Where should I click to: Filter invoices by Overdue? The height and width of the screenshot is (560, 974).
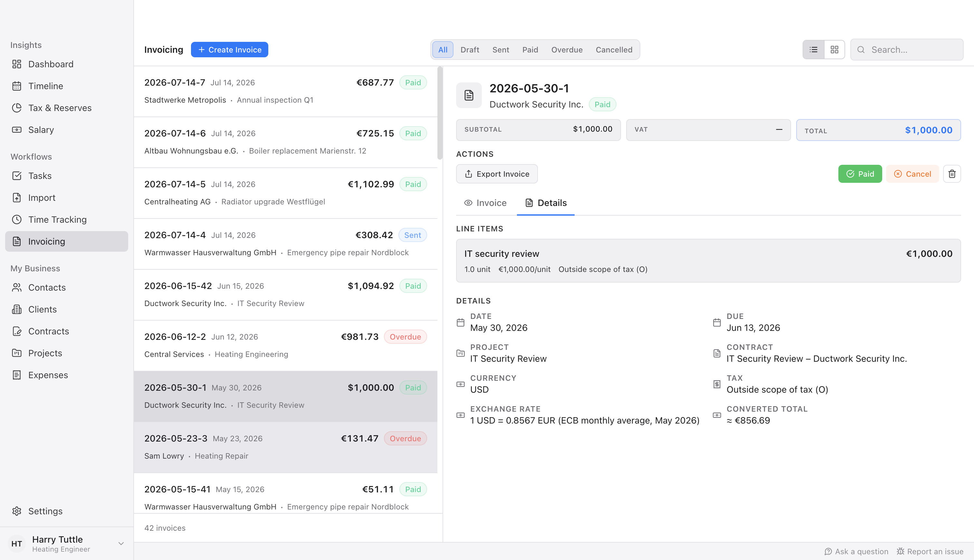coord(567,50)
